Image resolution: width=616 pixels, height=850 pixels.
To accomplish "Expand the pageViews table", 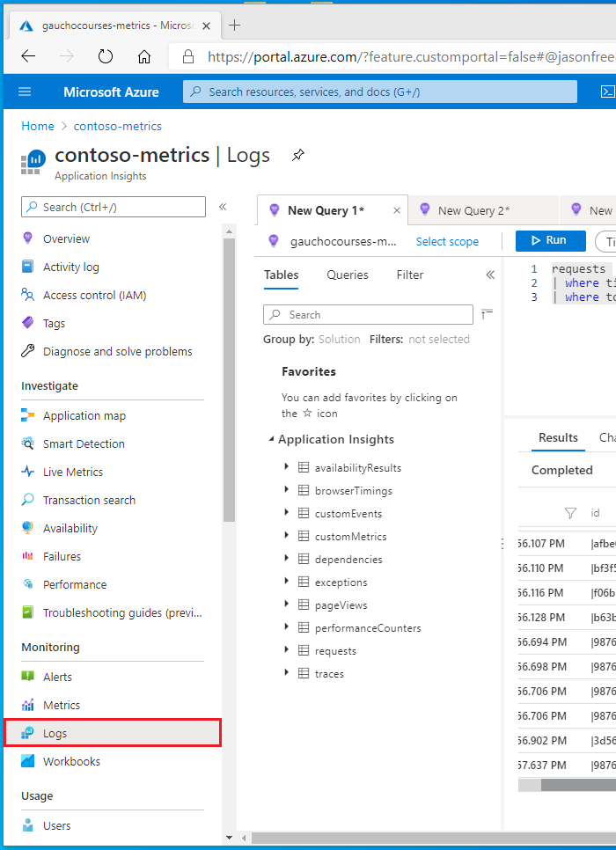I will tap(286, 604).
